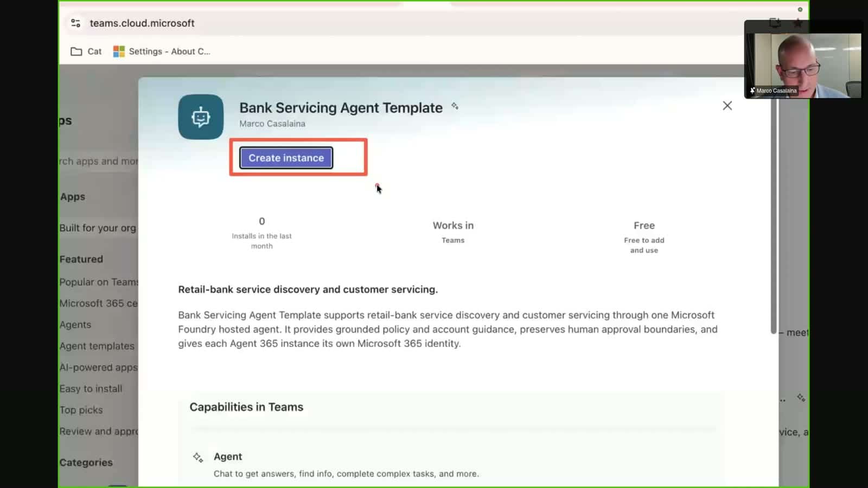Open AI-powered apps in sidebar
This screenshot has width=868, height=488.
coord(99,367)
